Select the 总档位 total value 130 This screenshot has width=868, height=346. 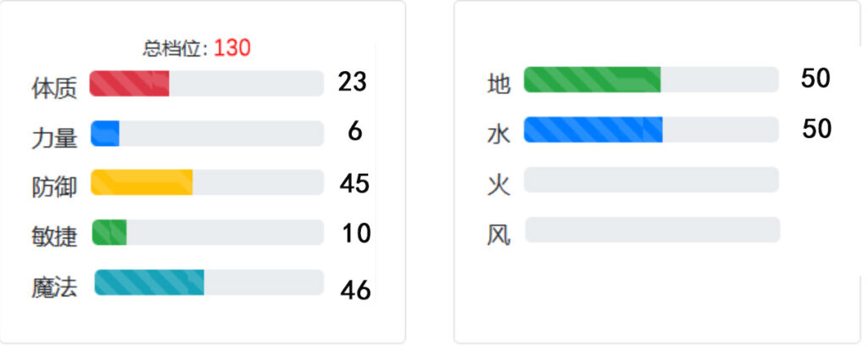(232, 48)
